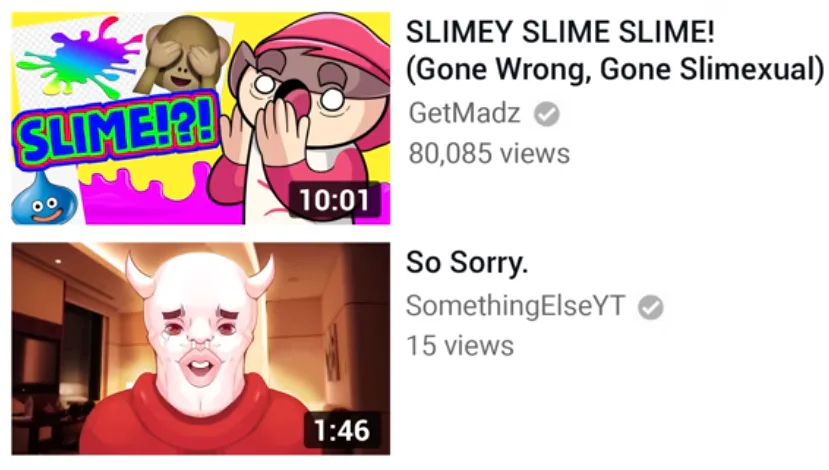The height and width of the screenshot is (470, 829).
Task: Click the blue slime character icon
Action: tap(44, 198)
